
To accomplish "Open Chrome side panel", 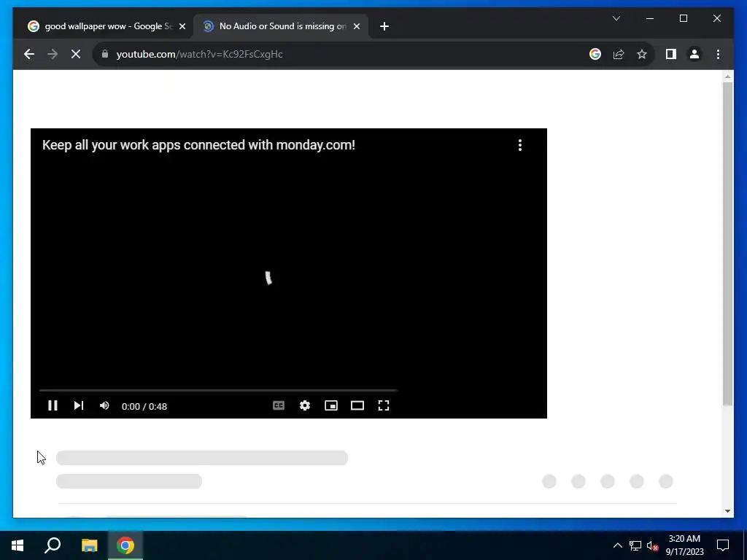I will [x=671, y=54].
